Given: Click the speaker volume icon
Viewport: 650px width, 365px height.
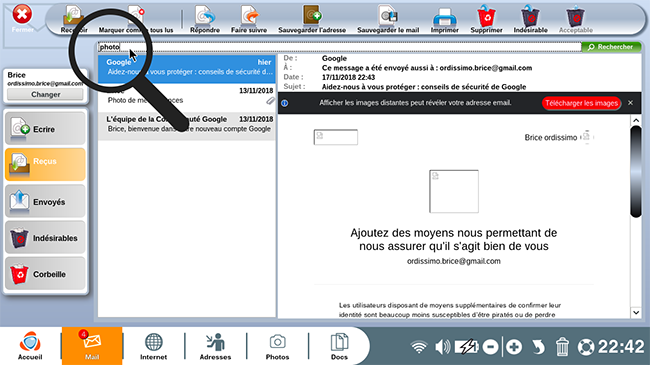Looking at the screenshot, I should [443, 347].
